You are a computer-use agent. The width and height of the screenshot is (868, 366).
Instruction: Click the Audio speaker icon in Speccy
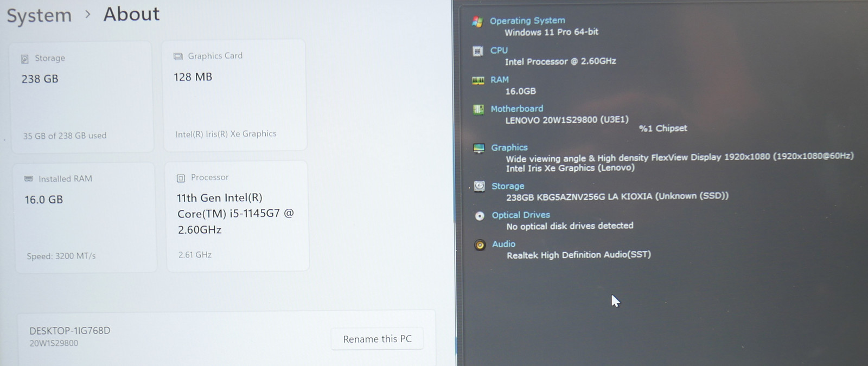[x=480, y=245]
